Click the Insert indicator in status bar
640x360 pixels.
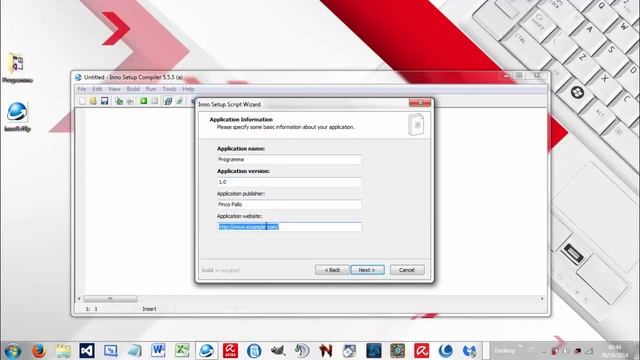click(149, 309)
